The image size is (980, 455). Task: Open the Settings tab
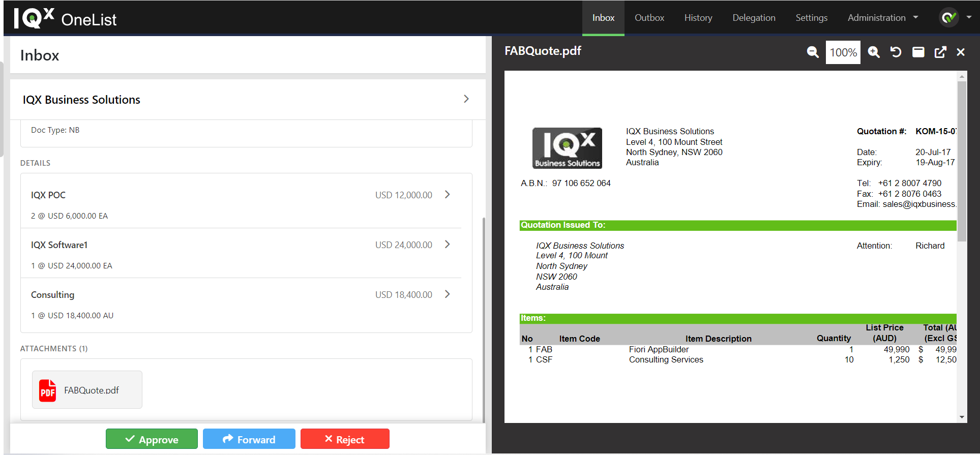812,18
